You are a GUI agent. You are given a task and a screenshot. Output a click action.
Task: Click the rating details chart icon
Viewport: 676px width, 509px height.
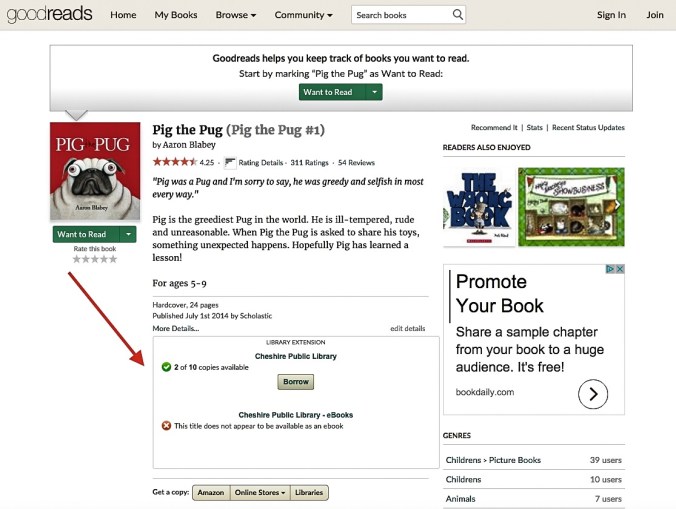coord(229,162)
